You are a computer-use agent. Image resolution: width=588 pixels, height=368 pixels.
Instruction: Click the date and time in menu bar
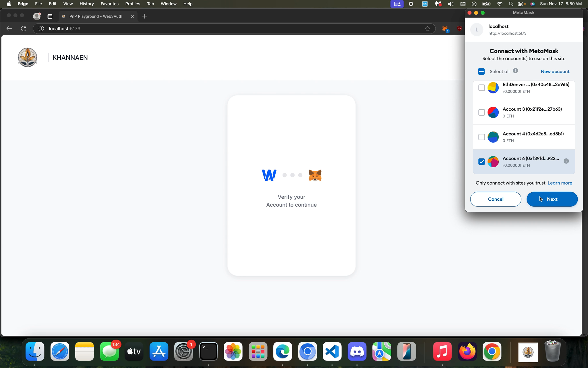click(x=561, y=4)
